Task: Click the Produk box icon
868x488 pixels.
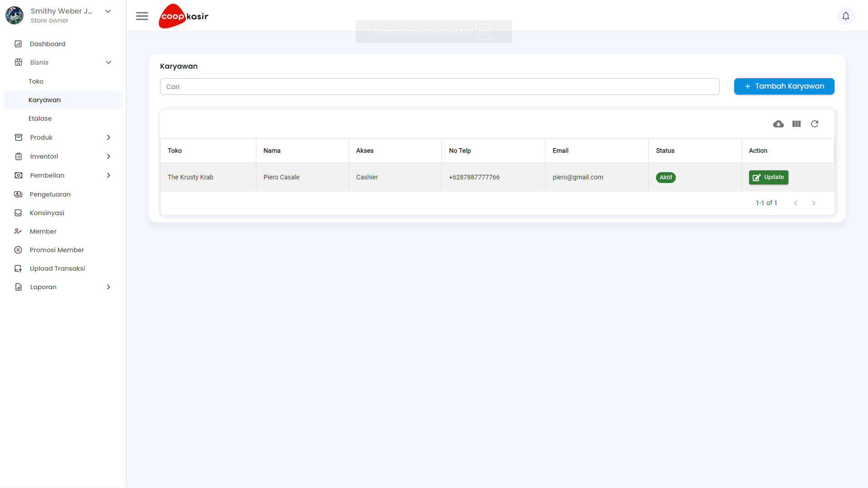Action: (19, 137)
